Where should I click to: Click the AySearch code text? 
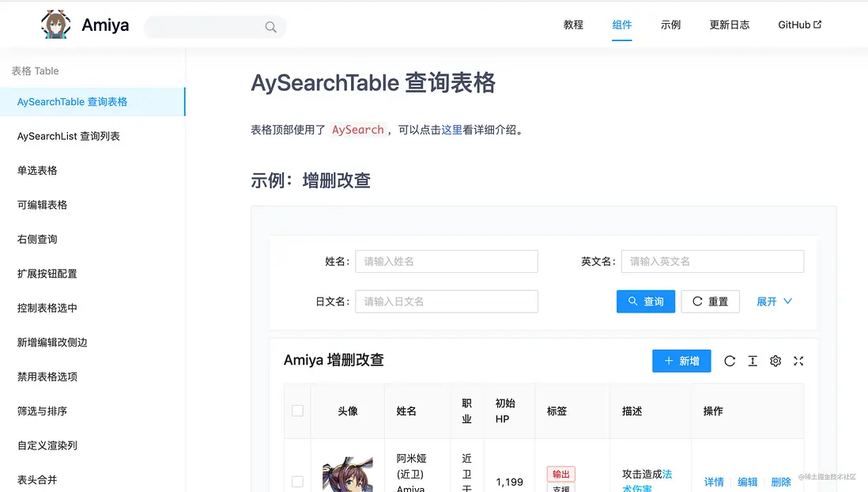[357, 130]
